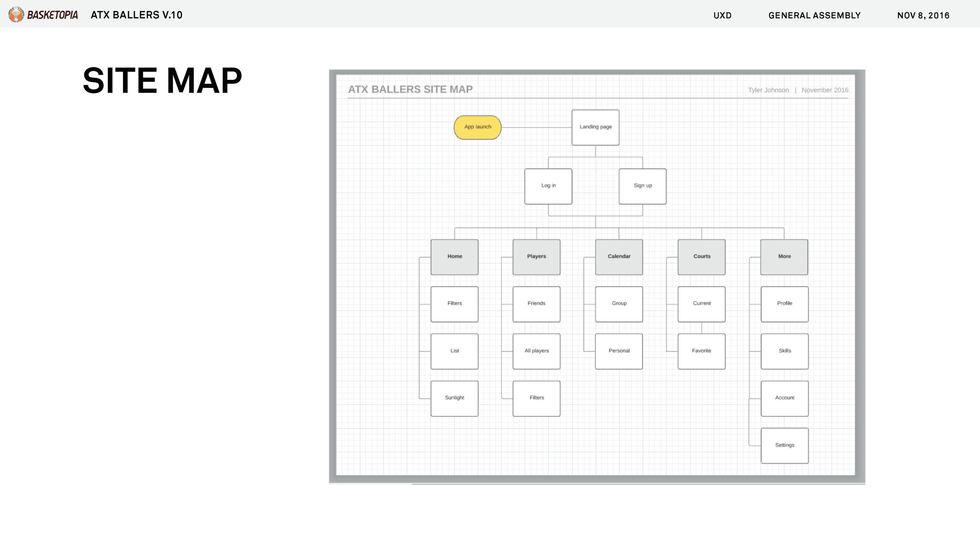Screen dimensions: 980x551
Task: Click the Calendar section node
Action: [619, 257]
